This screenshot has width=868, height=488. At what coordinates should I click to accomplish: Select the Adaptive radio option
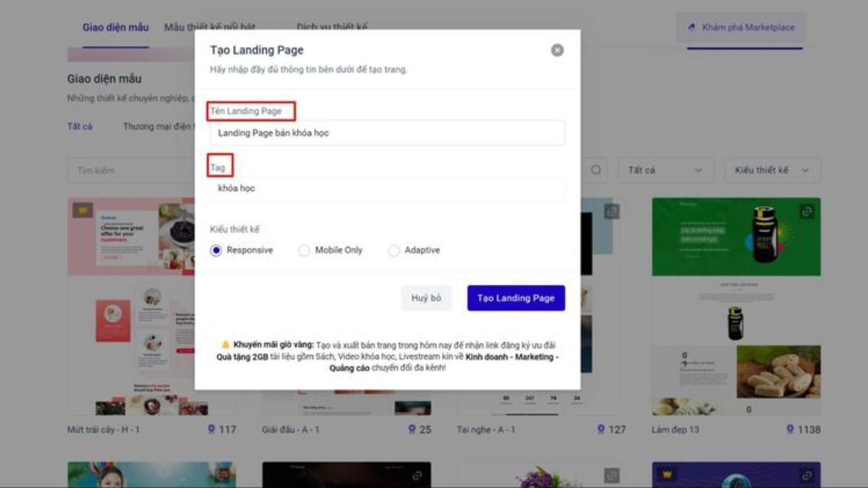pos(393,250)
